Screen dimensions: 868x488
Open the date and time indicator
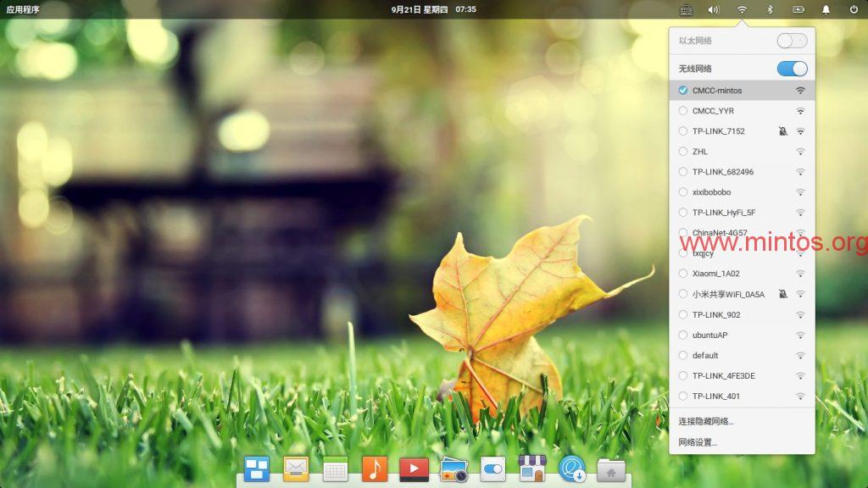pos(433,9)
